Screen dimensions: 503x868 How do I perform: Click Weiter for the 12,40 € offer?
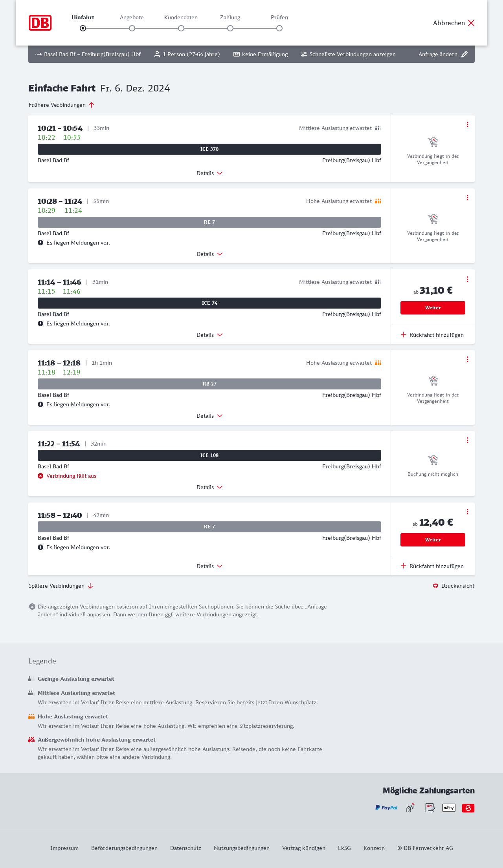(433, 540)
